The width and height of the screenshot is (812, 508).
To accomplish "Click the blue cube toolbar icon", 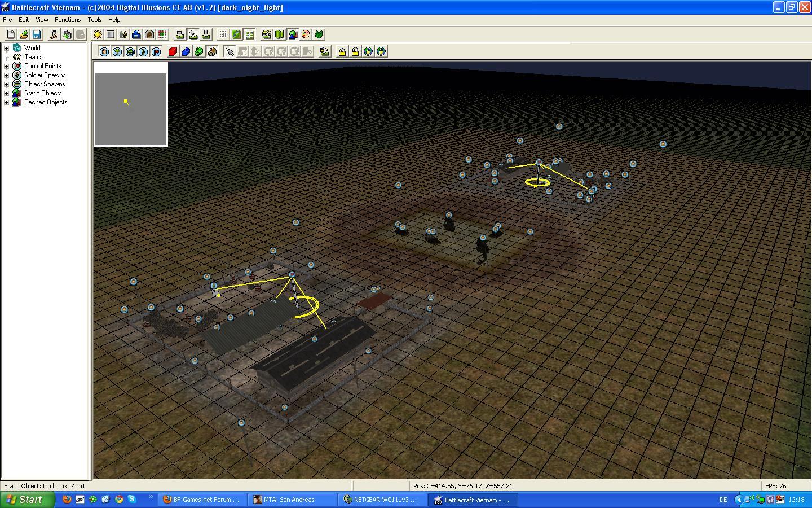I will click(186, 51).
